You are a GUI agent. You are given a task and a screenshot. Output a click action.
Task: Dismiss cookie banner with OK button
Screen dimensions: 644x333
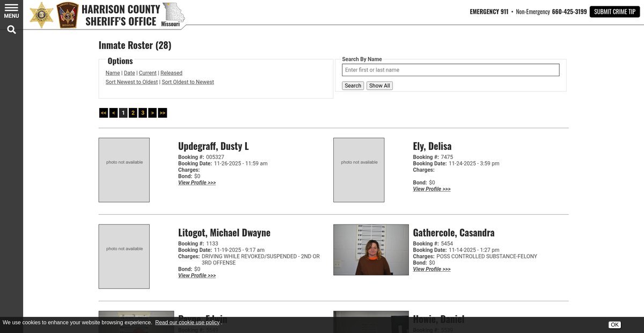[614, 325]
